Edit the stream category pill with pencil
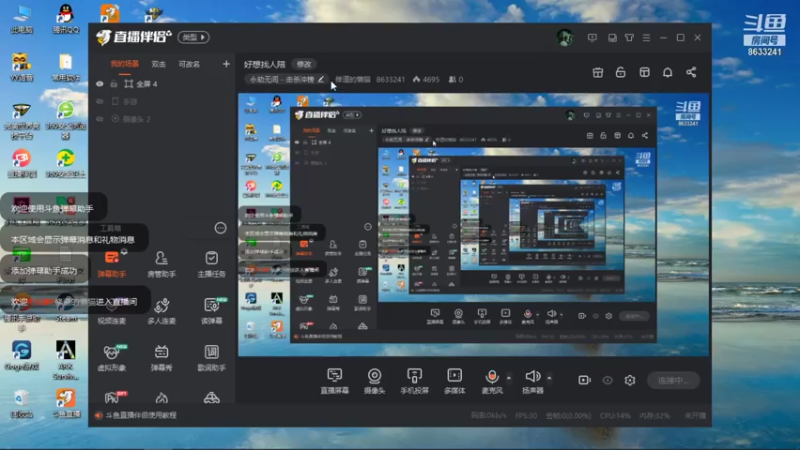The height and width of the screenshot is (450, 800). click(285, 80)
